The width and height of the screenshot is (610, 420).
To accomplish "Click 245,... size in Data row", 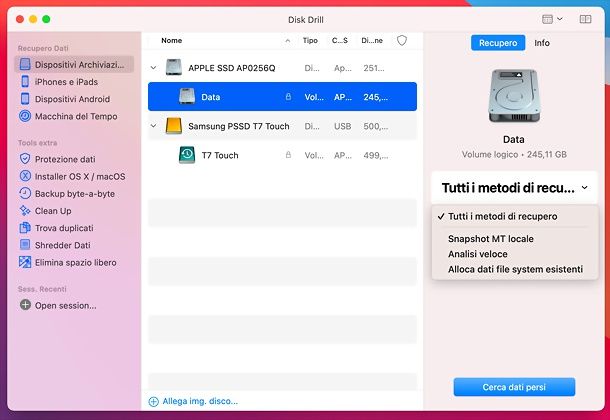I will (x=375, y=97).
